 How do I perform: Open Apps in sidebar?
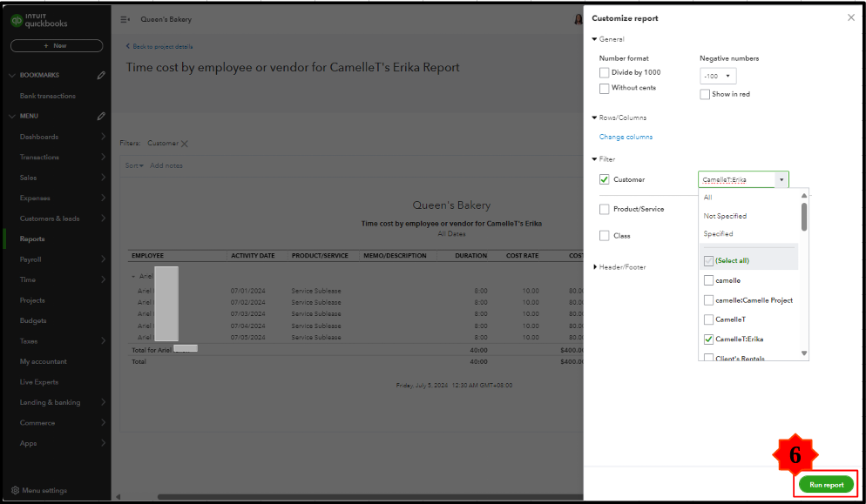pos(28,443)
